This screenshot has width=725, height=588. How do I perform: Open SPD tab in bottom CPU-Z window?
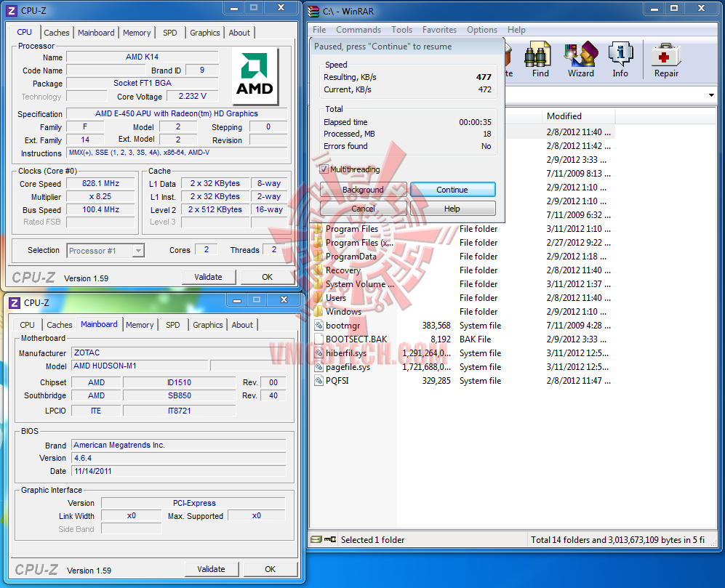tap(173, 325)
